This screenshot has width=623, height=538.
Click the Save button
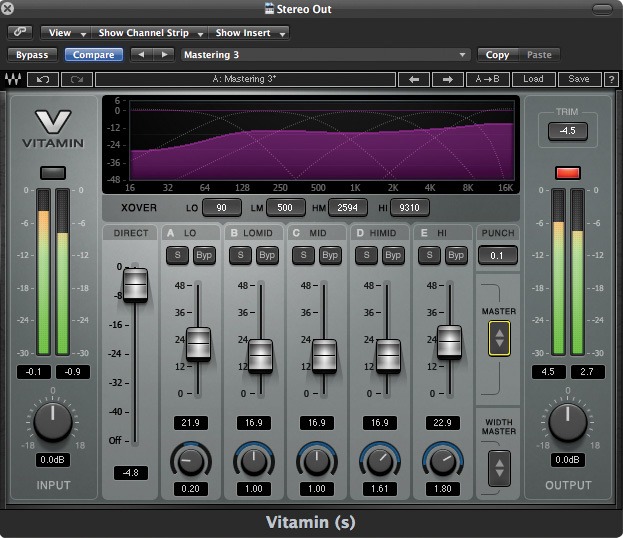(x=579, y=79)
